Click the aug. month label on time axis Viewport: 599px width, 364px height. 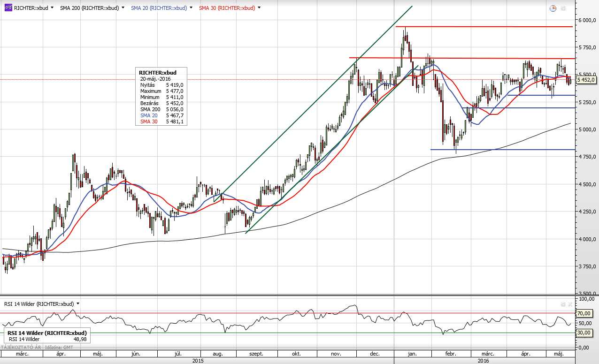tap(218, 354)
